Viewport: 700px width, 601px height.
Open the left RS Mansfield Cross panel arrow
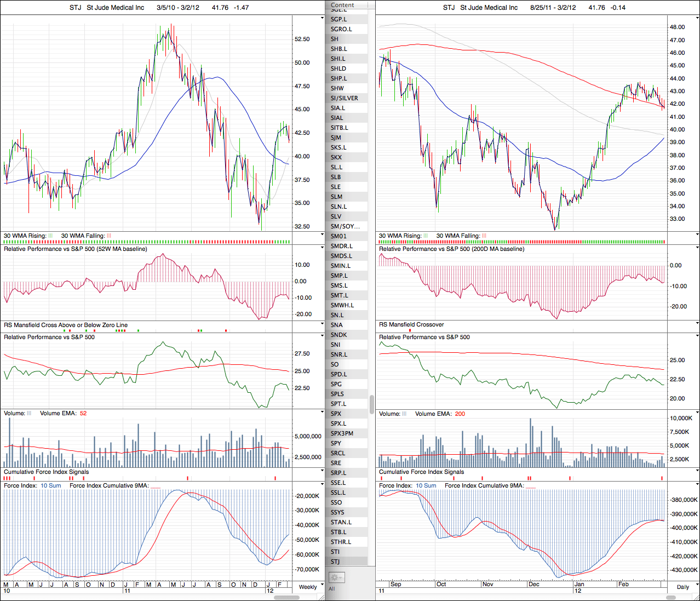pyautogui.click(x=322, y=324)
